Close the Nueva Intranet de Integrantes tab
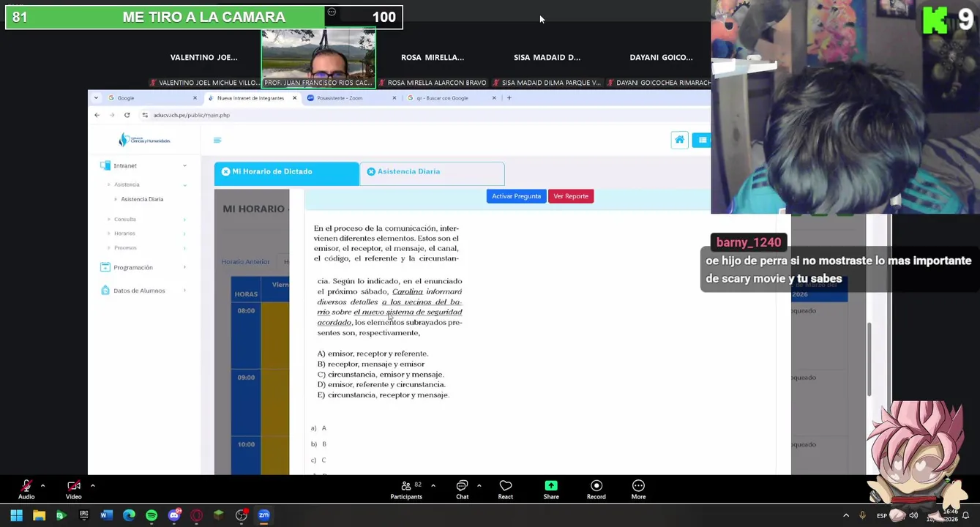Viewport: 980px width, 527px height. click(295, 98)
